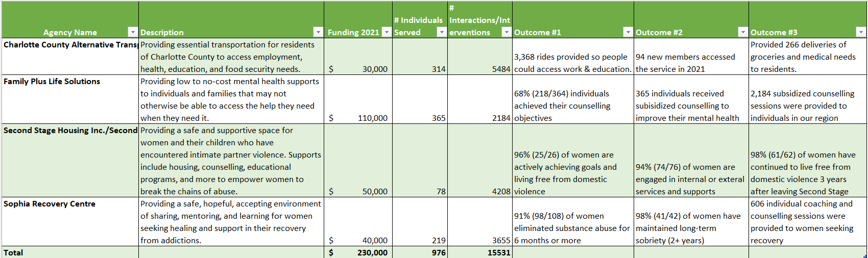Open the # Individuals Served filter dropdown
This screenshot has height=258, width=868.
[442, 32]
